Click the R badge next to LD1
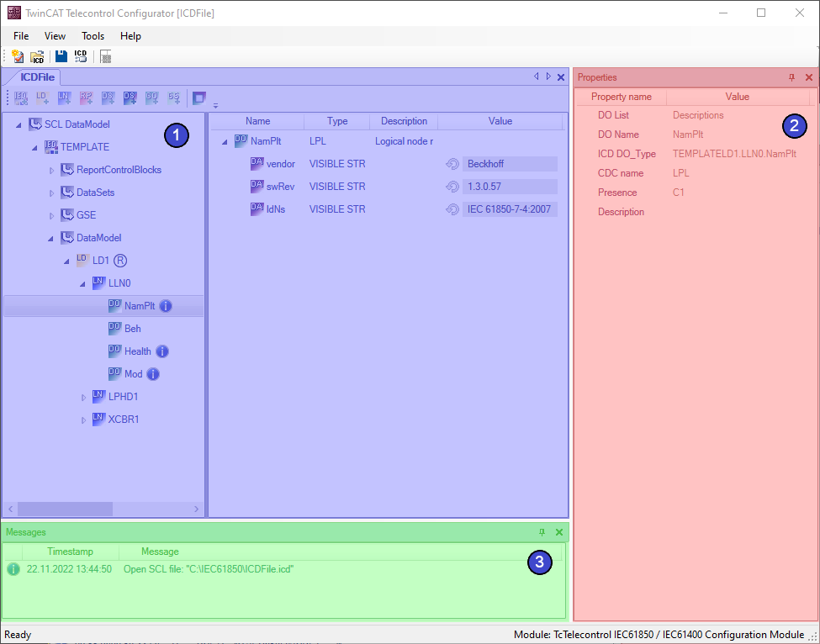The image size is (820, 644). point(120,261)
